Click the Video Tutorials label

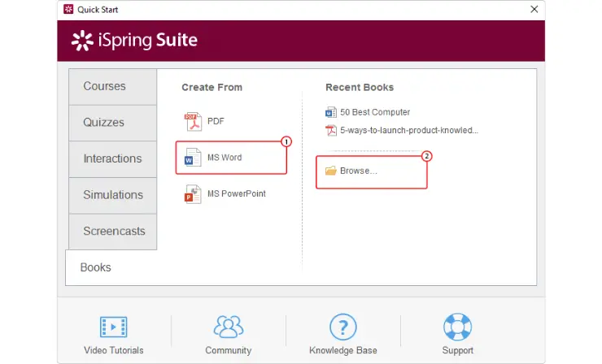pos(114,350)
